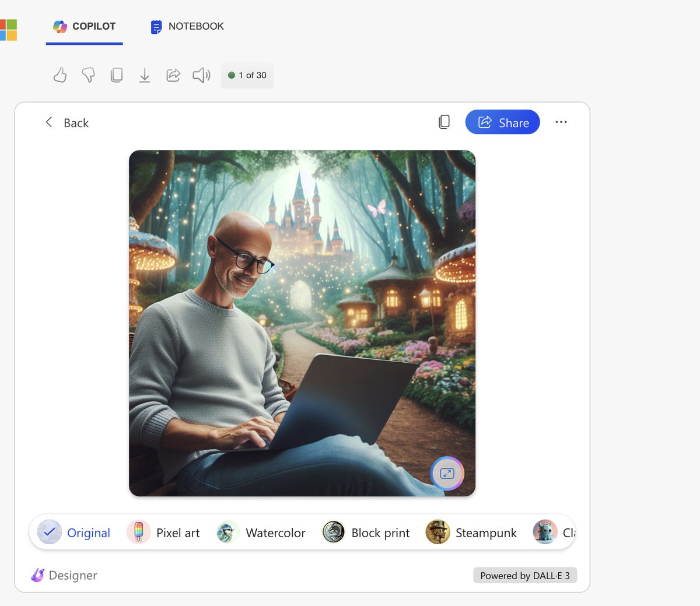Download the response with download icon
The image size is (700, 606).
coord(145,75)
